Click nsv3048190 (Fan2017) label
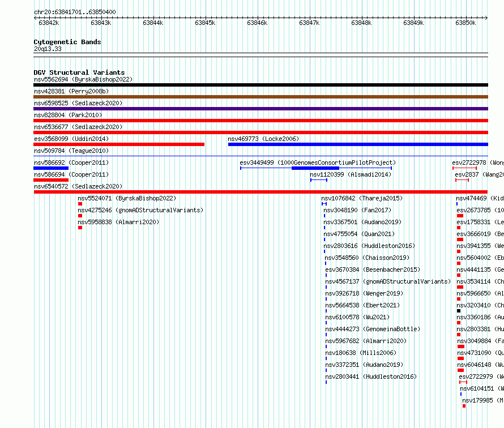504x428 pixels. coord(357,210)
